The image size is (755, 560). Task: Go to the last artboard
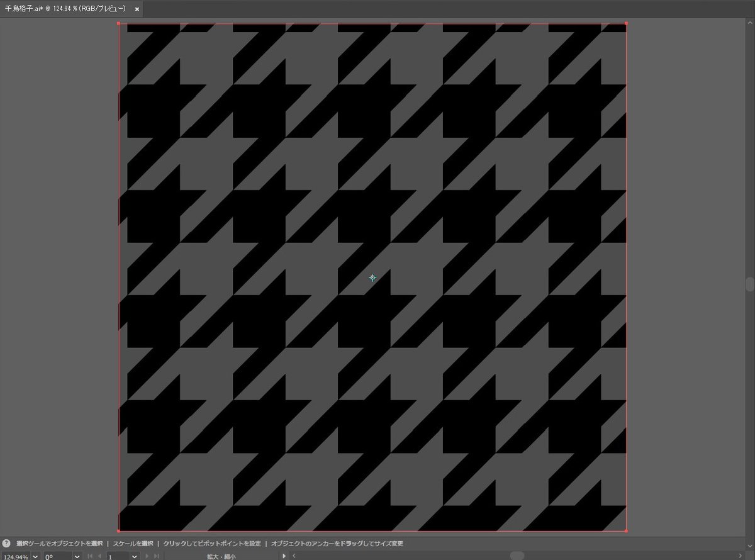[156, 556]
